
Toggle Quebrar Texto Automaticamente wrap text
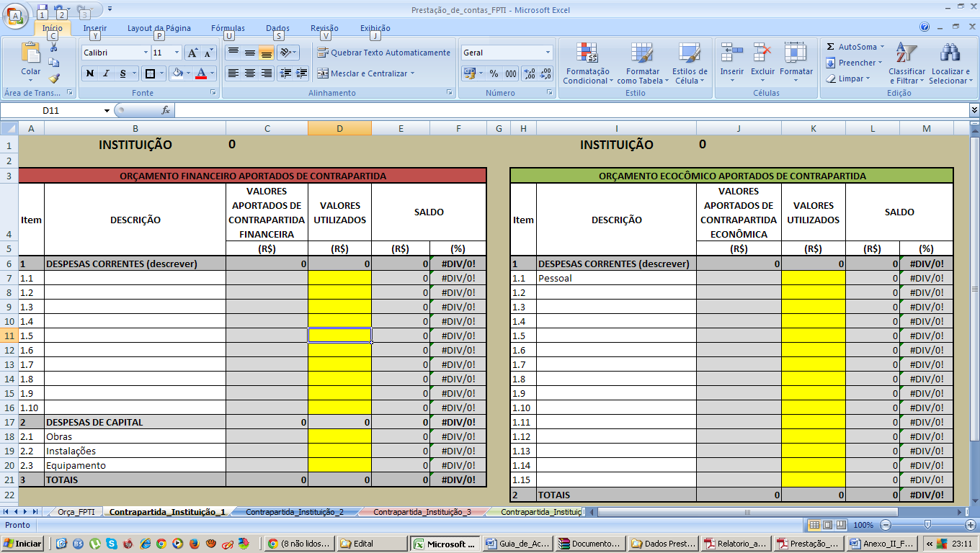(x=384, y=53)
